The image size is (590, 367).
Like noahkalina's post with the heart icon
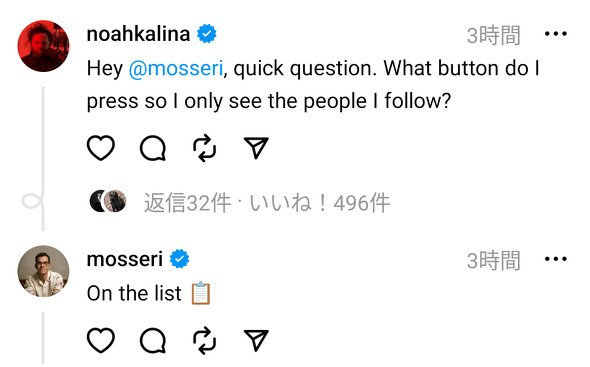click(101, 148)
